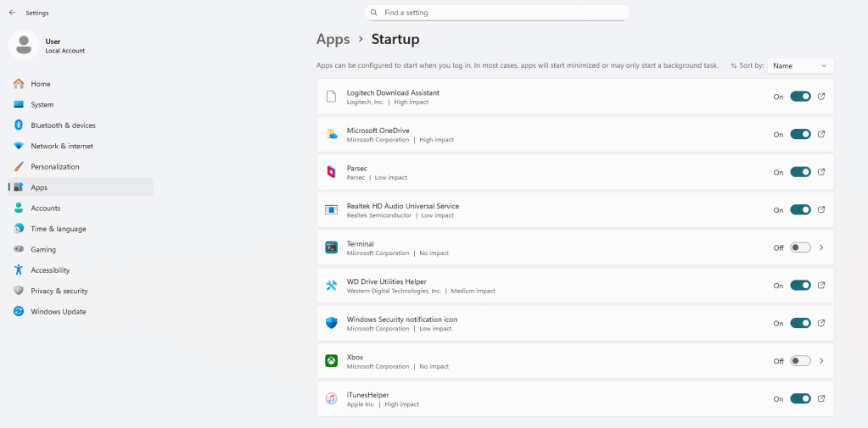The height and width of the screenshot is (428, 868).
Task: Click the iTunesHelper name text
Action: [x=367, y=395]
